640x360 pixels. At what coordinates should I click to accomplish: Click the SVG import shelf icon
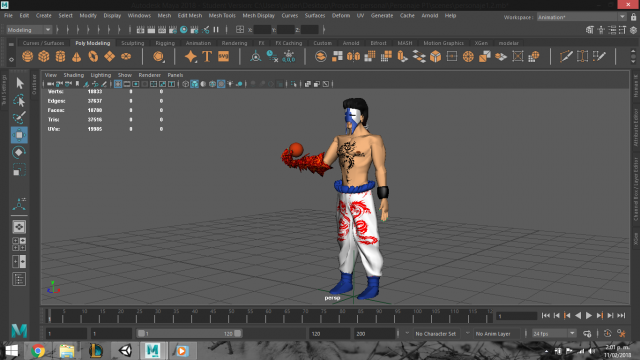pyautogui.click(x=223, y=56)
